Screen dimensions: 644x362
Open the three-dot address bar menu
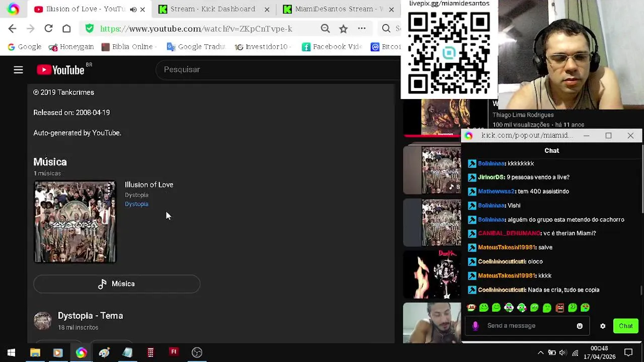[362, 29]
